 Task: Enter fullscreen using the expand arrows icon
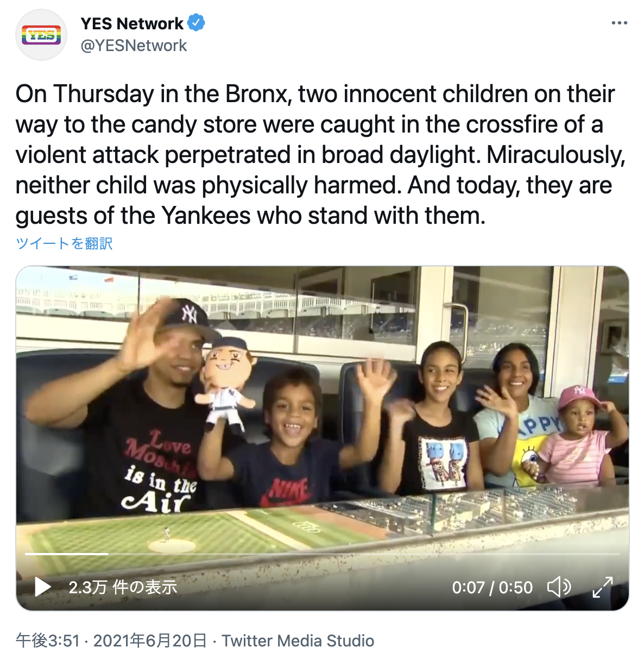pyautogui.click(x=602, y=587)
